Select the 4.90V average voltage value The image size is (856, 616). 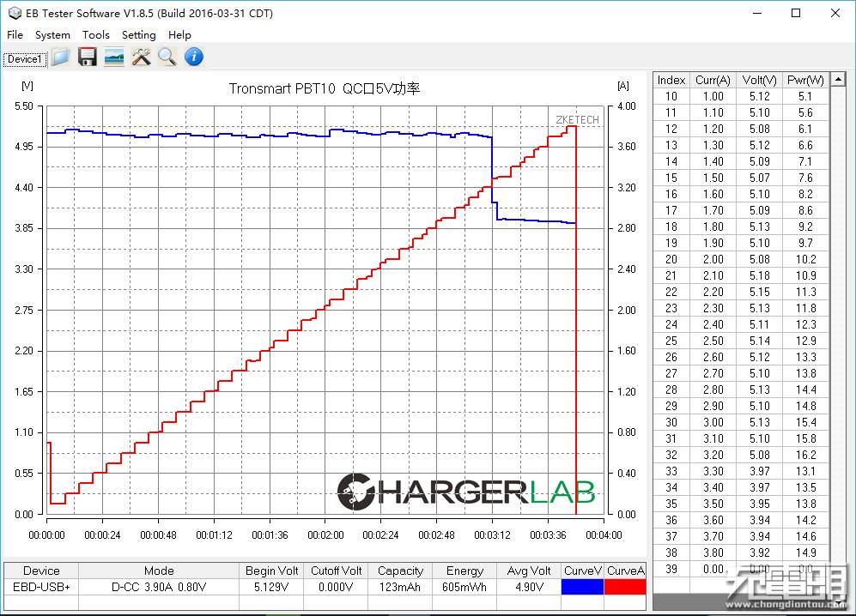point(528,587)
